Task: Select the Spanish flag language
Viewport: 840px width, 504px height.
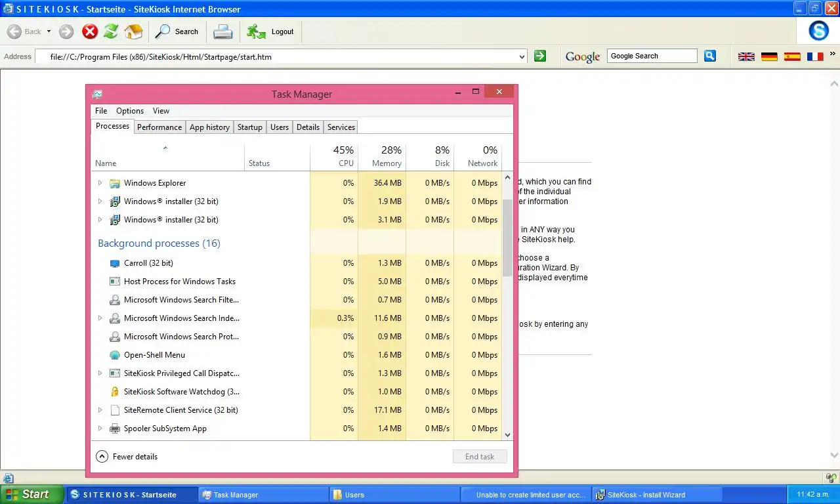Action: pos(792,57)
